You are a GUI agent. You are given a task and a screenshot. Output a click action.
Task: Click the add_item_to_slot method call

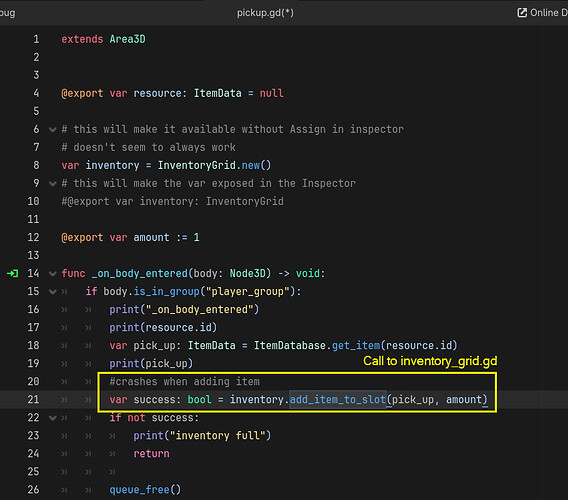coord(338,400)
